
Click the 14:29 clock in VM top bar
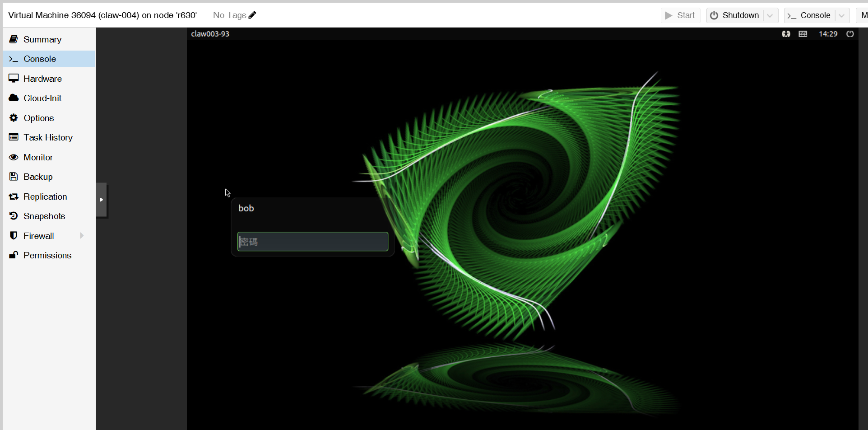point(828,34)
